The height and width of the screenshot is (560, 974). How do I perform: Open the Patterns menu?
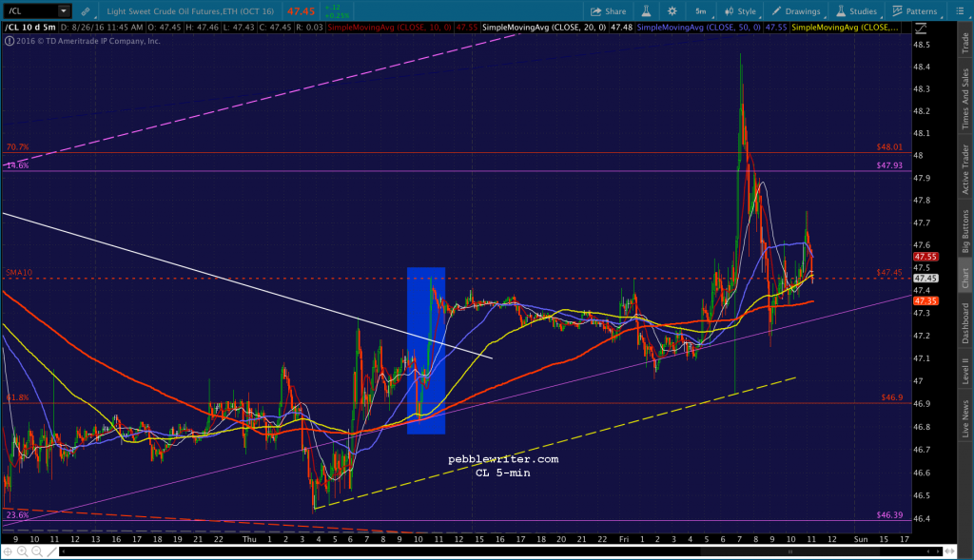click(x=915, y=11)
